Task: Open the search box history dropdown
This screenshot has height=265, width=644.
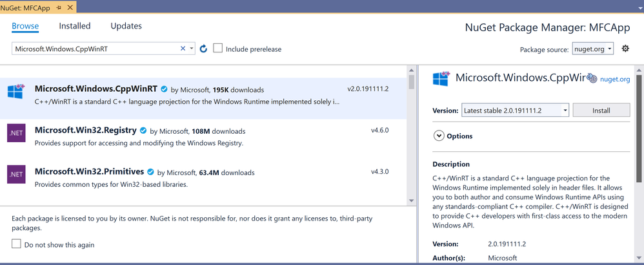Action: (192, 48)
